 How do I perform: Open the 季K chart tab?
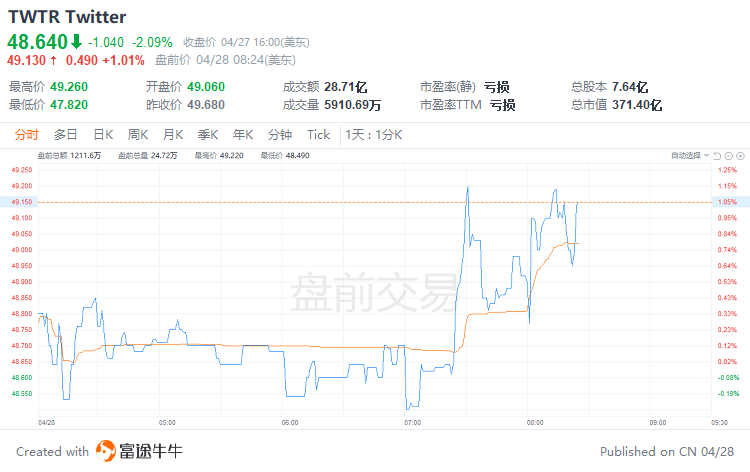208,135
